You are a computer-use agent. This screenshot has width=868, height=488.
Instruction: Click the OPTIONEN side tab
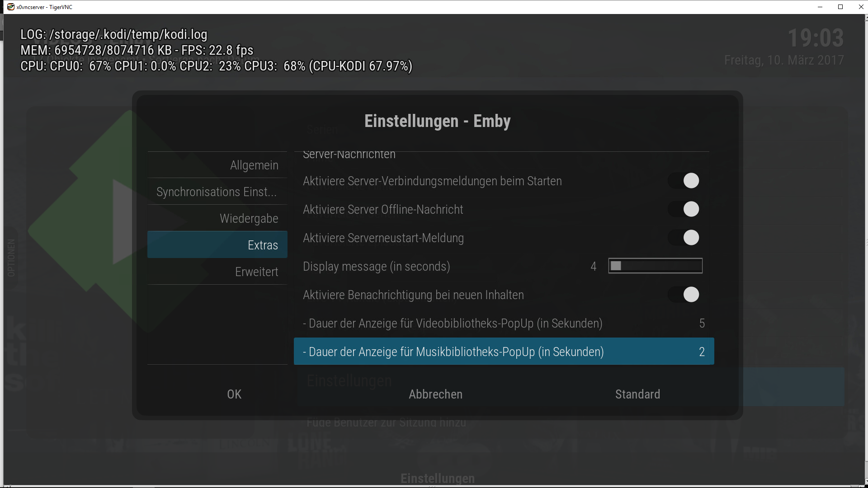11,258
